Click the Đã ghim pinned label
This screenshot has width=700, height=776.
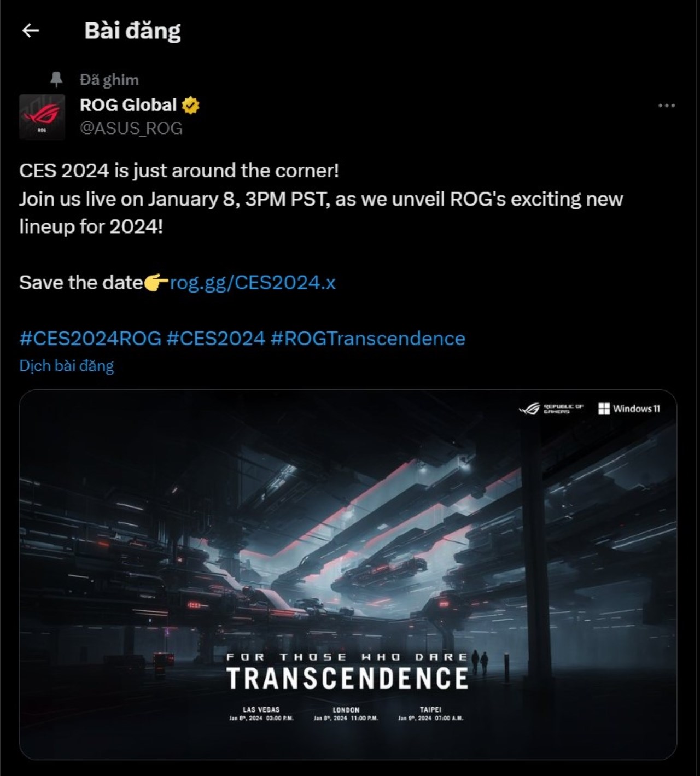(109, 80)
